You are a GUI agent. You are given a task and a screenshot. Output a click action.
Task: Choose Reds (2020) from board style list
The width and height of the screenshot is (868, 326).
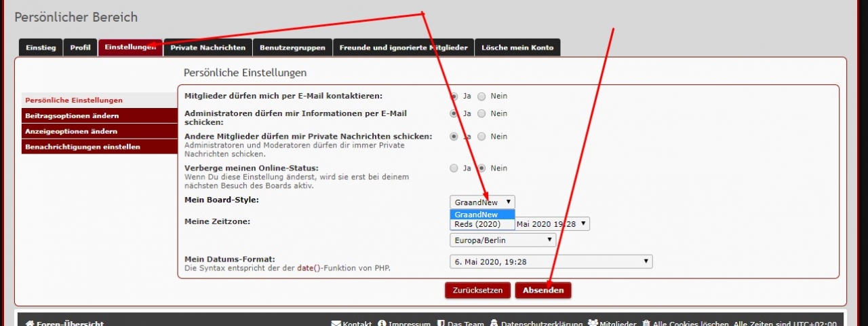click(477, 224)
